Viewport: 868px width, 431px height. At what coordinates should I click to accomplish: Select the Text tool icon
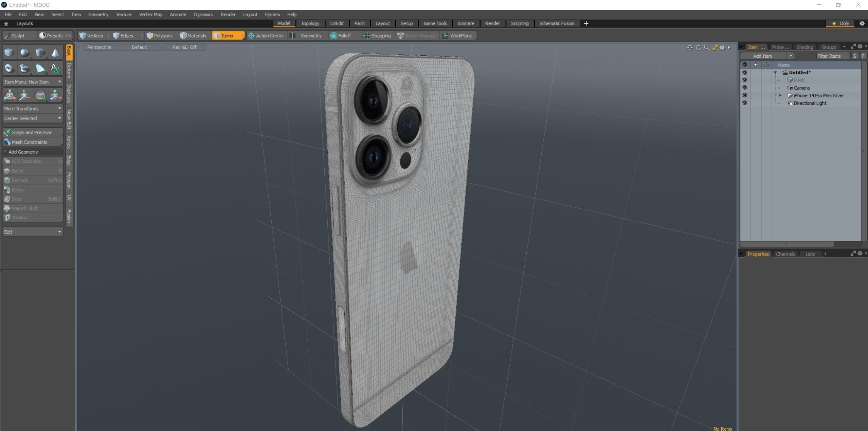tap(55, 68)
